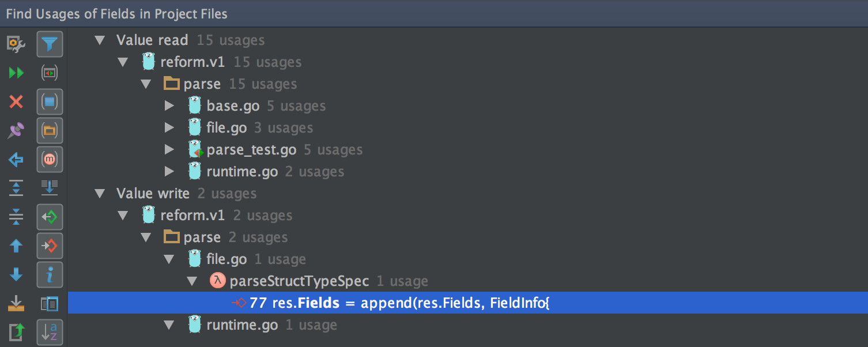
Task: Expand the parse_test.go tree node
Action: [169, 150]
